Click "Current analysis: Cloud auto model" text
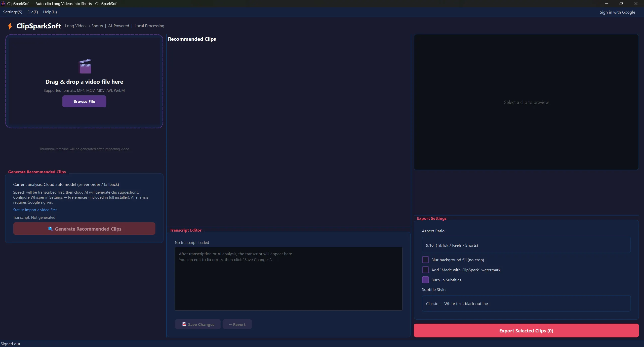Viewport: 644px width, 347px height. [x=66, y=184]
